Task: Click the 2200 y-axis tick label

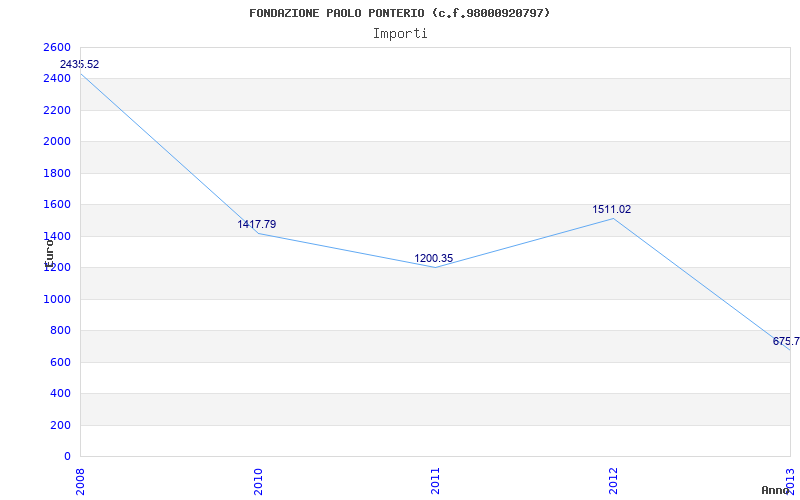Action: pos(55,110)
